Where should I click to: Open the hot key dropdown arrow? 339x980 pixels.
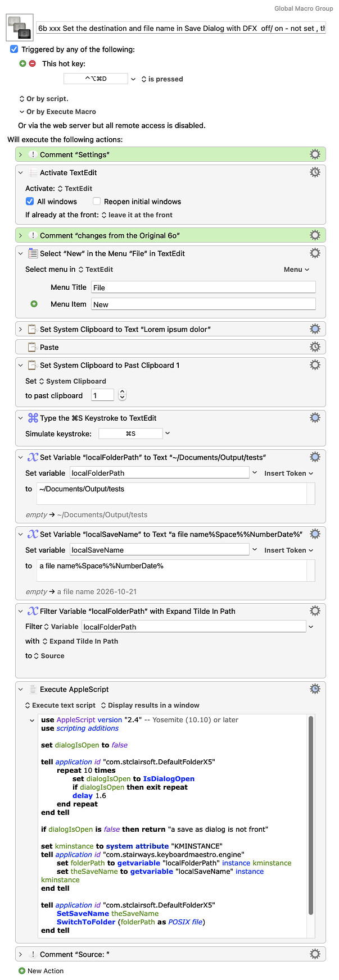pos(133,79)
